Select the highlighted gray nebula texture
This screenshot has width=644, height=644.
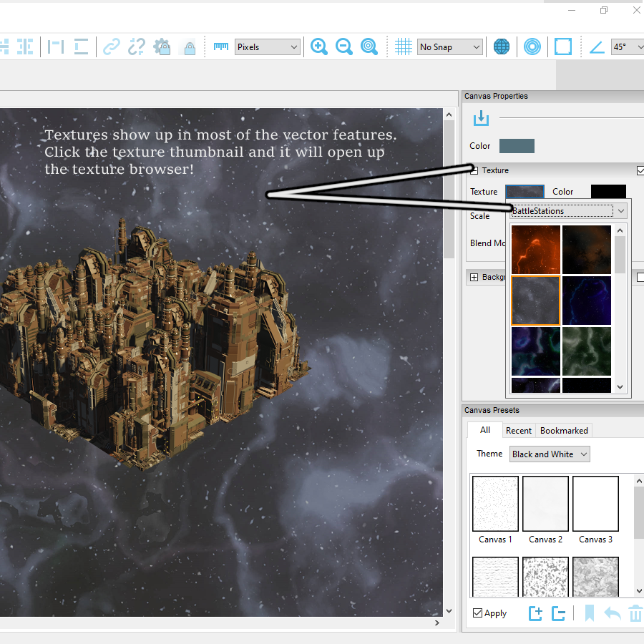tap(535, 301)
